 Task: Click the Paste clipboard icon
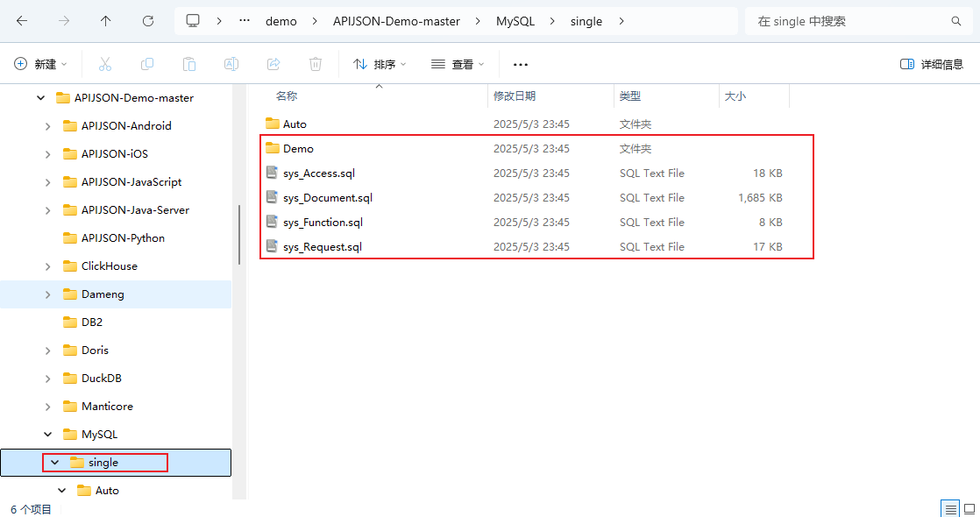coord(189,64)
